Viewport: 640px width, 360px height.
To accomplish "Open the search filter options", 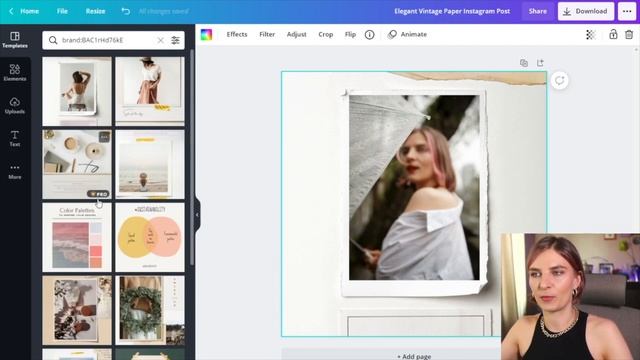I will [176, 40].
